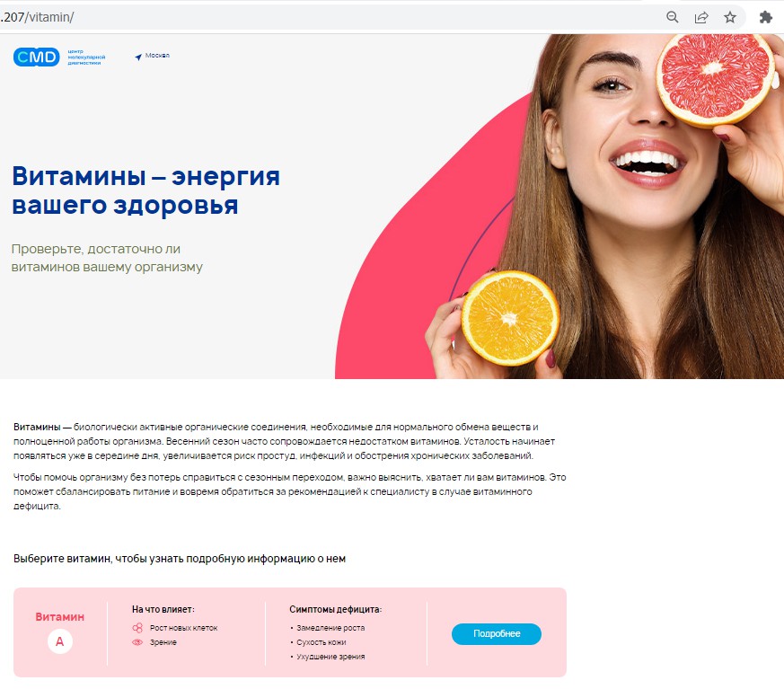Bookmark this page with star icon

pyautogui.click(x=730, y=17)
